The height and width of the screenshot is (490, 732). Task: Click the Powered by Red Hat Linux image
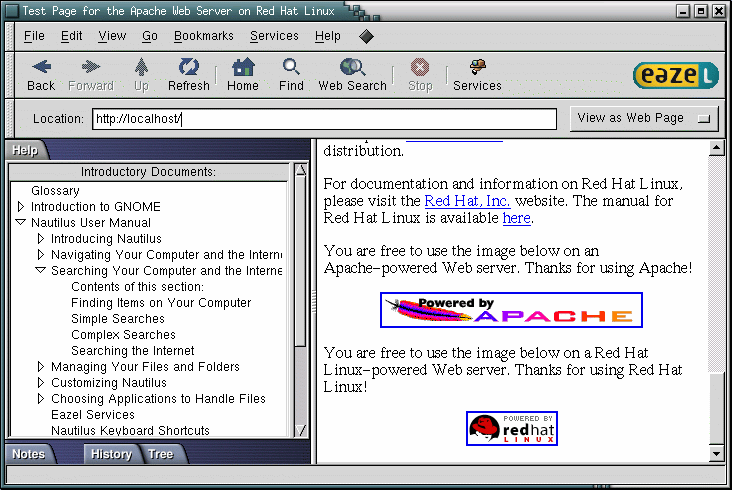click(x=512, y=428)
